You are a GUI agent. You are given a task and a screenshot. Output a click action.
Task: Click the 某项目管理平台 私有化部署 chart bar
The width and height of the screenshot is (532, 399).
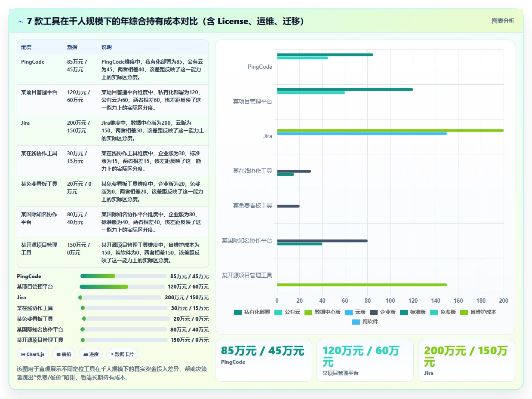pos(345,89)
